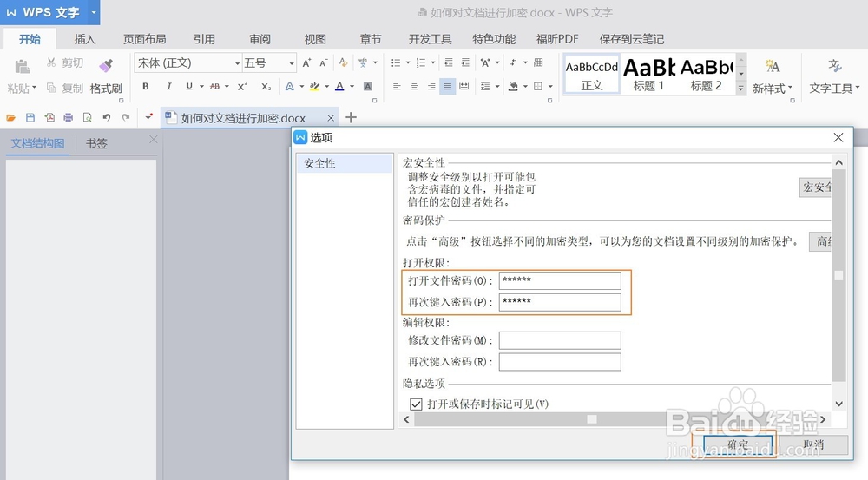Click the decrease indent icon

pyautogui.click(x=449, y=63)
